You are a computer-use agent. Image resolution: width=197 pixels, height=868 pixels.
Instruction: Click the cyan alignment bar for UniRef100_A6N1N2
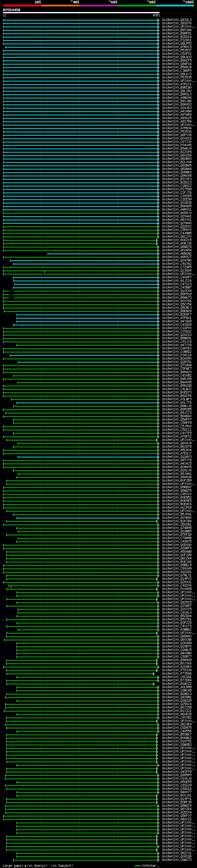tap(103, 254)
